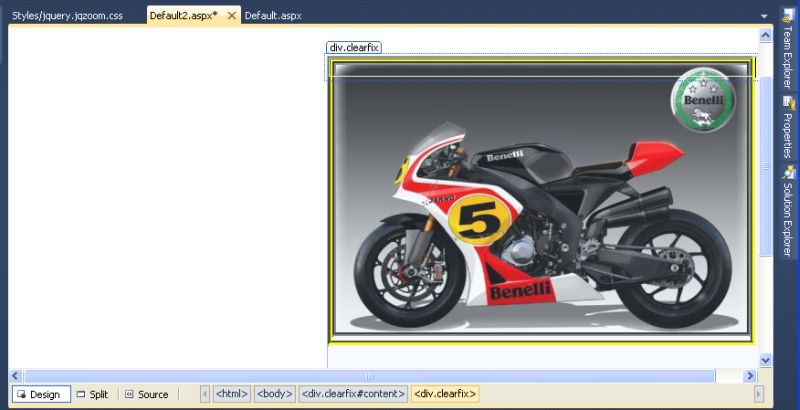800x410 pixels.
Task: Switch to the Default.aspx tab
Action: coord(273,16)
